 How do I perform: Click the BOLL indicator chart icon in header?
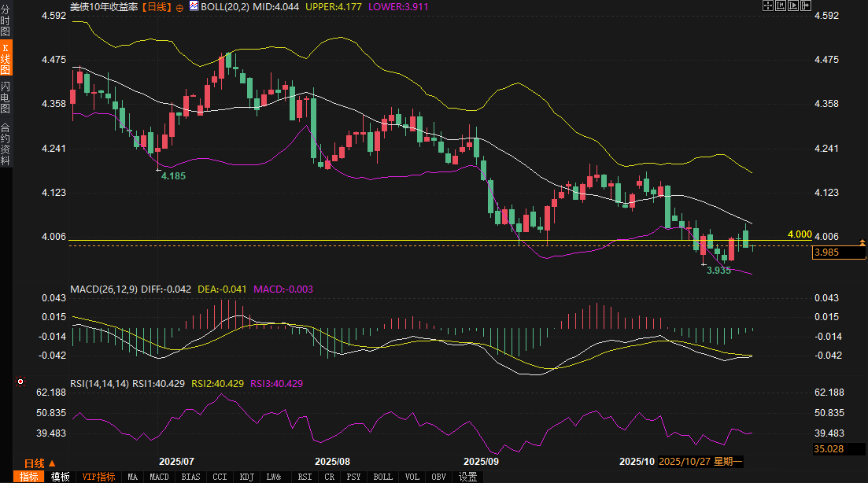194,6
